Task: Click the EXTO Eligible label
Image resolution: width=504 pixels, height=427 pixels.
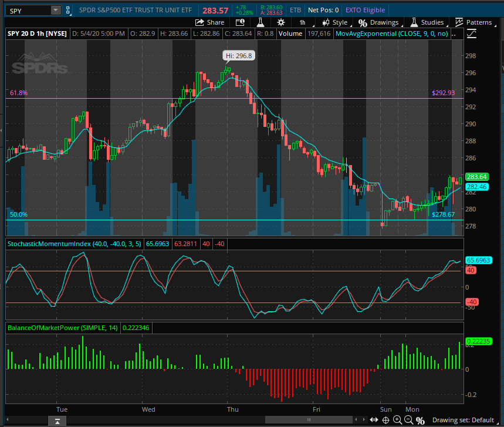Action: (365, 11)
